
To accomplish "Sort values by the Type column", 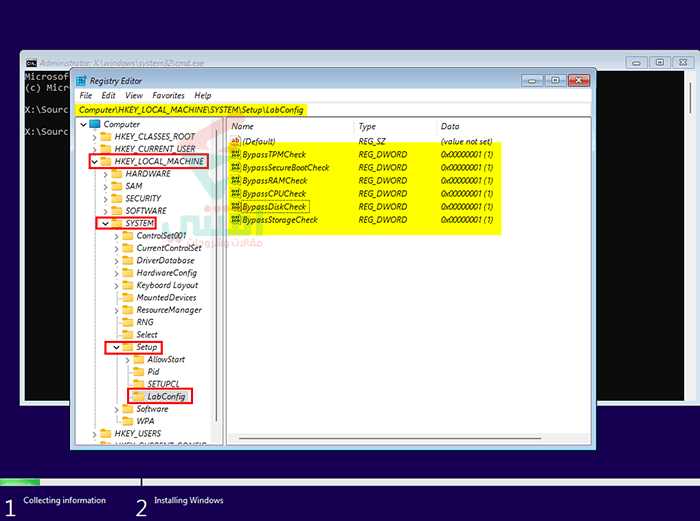I will tap(396, 126).
